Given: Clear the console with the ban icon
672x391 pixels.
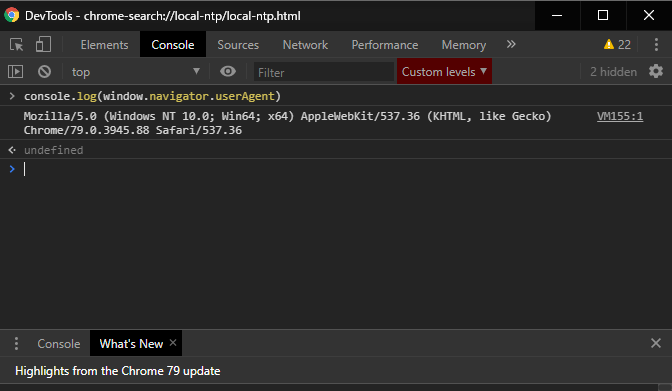Looking at the screenshot, I should click(44, 72).
